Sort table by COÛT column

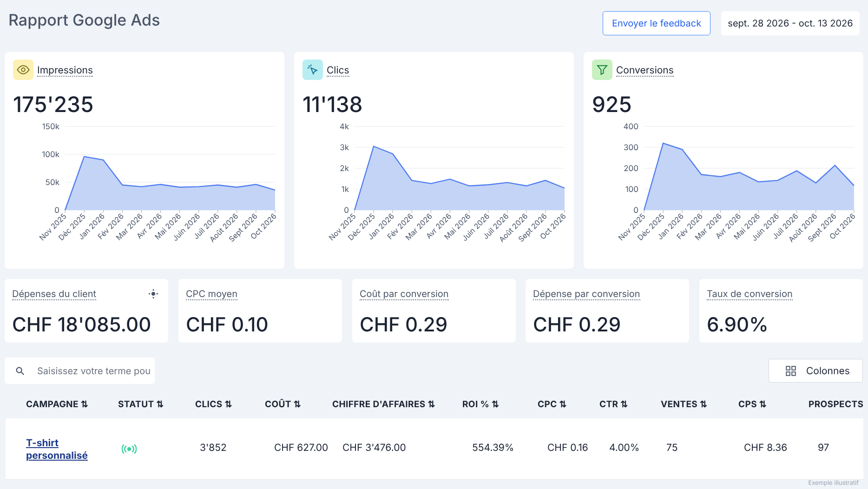(x=283, y=404)
